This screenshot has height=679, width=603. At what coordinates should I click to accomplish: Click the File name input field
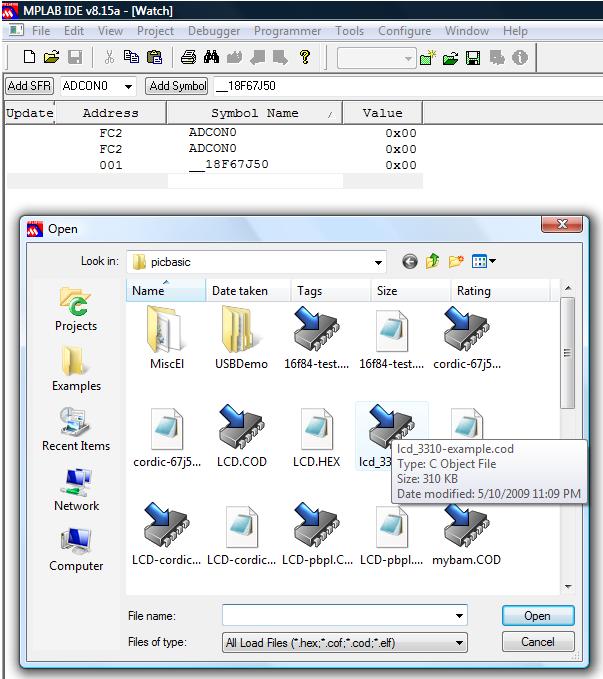pos(344,615)
